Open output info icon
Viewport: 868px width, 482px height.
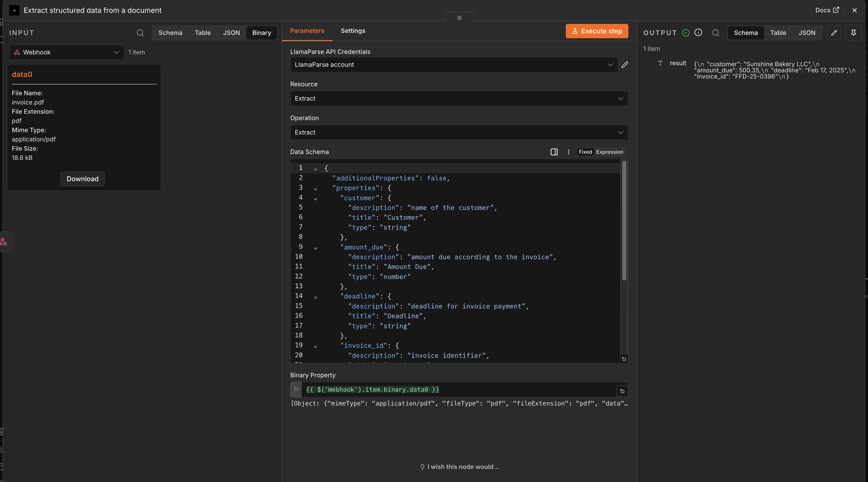698,32
